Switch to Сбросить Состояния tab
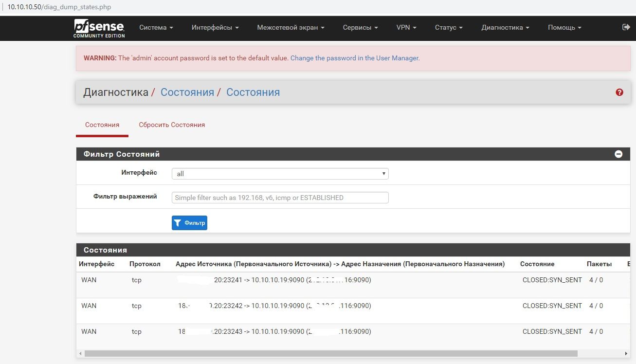 [x=172, y=125]
